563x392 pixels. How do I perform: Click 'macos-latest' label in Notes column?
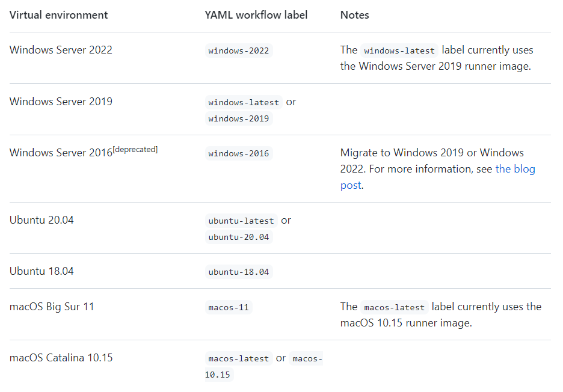pos(394,307)
